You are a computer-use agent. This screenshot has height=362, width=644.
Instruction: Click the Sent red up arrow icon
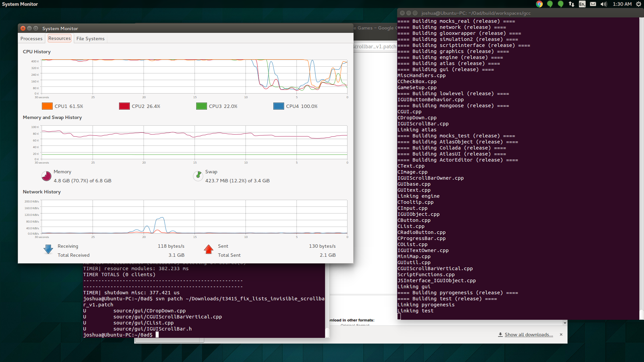209,249
